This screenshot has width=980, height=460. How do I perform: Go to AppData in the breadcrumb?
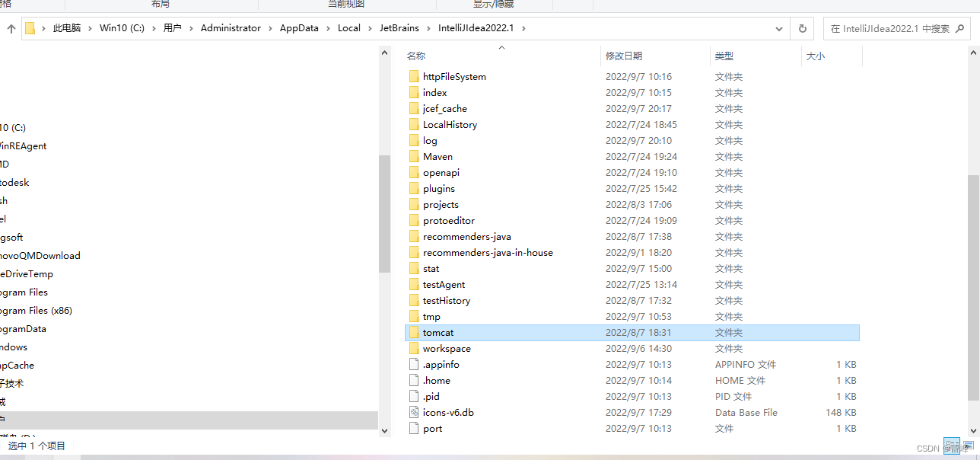click(299, 29)
